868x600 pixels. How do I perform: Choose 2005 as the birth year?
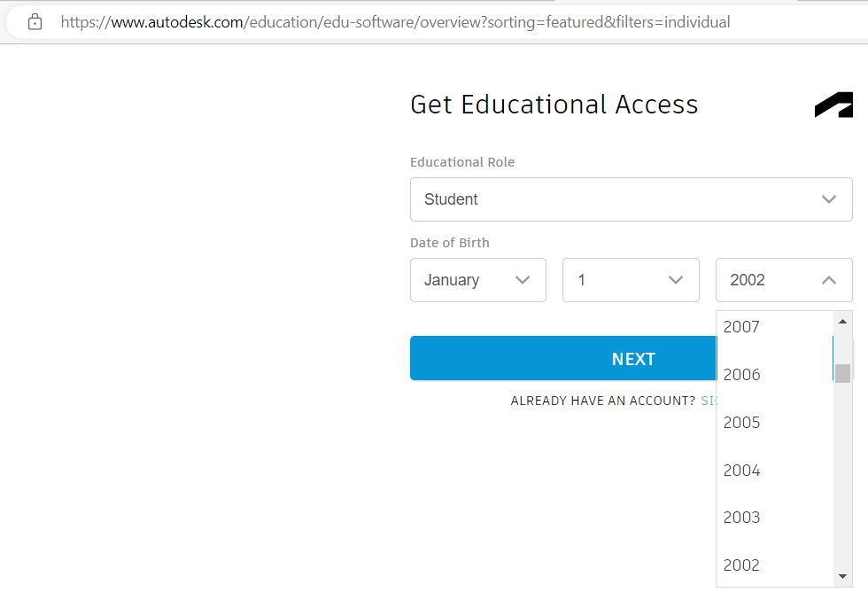pyautogui.click(x=742, y=423)
